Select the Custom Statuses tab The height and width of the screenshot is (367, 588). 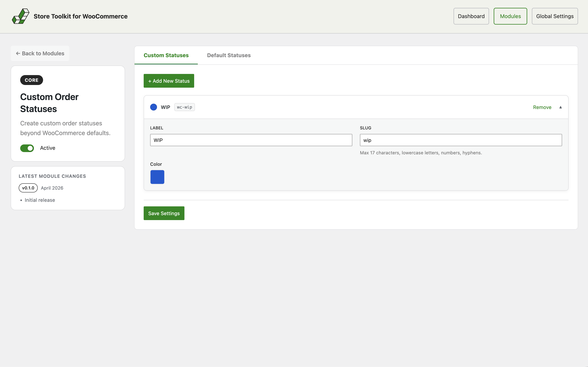pos(166,55)
